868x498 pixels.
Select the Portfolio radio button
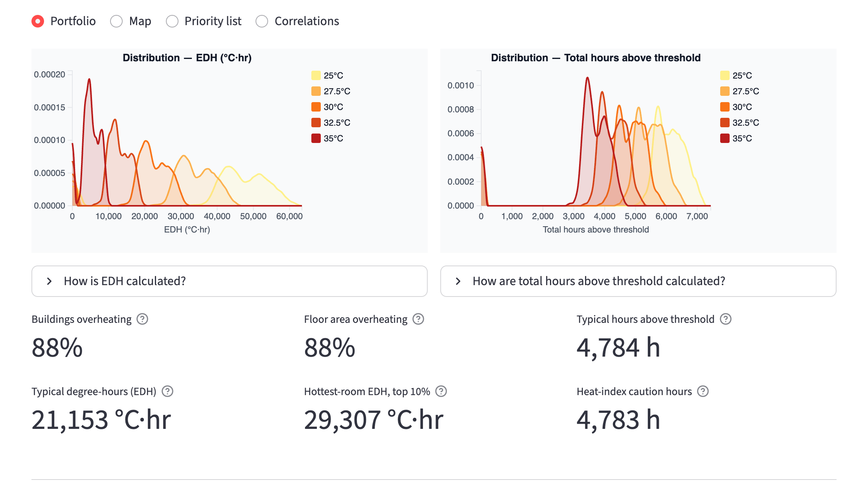[x=38, y=21]
